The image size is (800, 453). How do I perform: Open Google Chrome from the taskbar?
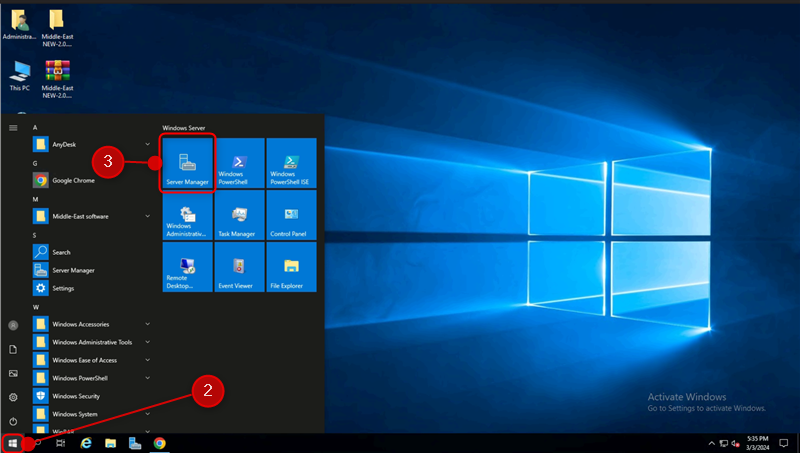pyautogui.click(x=160, y=443)
